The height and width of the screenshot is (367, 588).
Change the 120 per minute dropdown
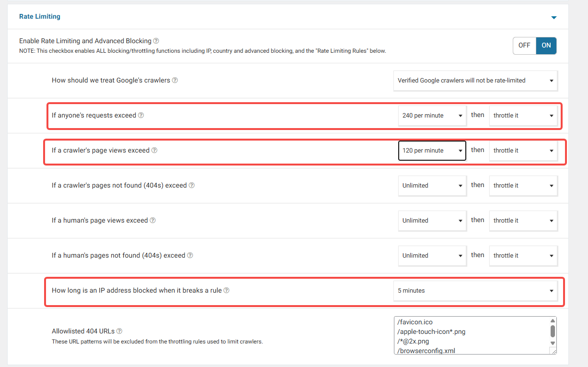point(432,151)
